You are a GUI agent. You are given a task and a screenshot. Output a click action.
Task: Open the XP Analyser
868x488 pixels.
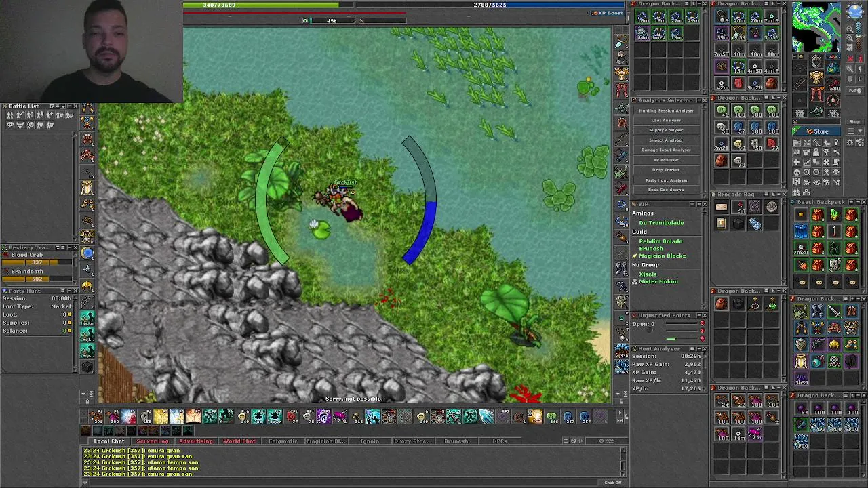click(667, 160)
